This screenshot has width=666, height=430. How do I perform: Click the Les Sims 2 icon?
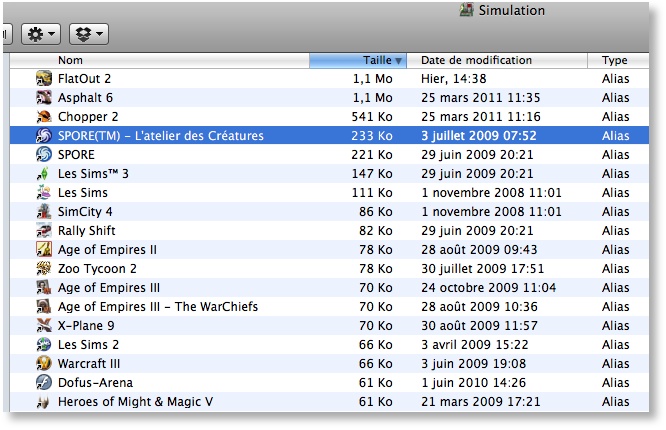[44, 344]
